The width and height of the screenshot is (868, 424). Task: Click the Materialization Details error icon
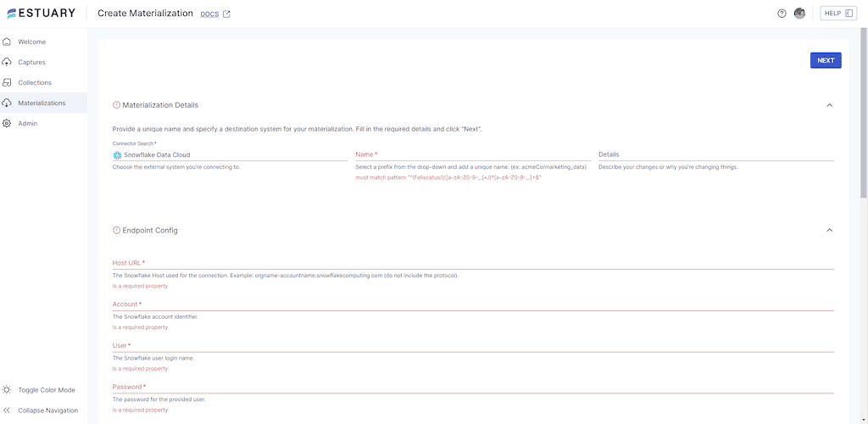pos(116,104)
